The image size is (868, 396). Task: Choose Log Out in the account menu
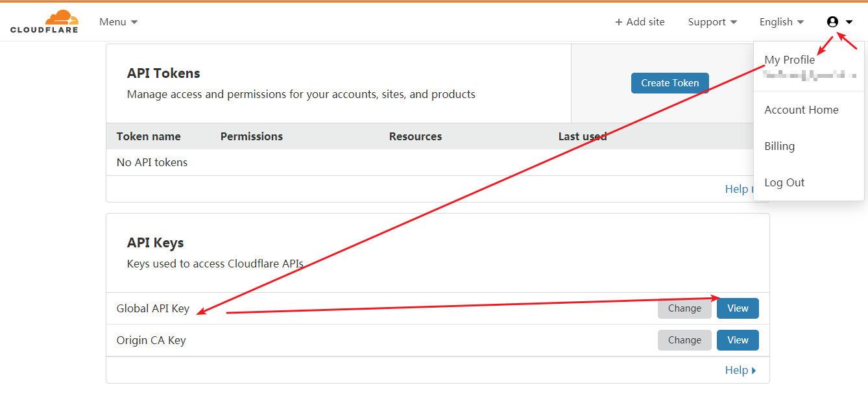[x=784, y=182]
